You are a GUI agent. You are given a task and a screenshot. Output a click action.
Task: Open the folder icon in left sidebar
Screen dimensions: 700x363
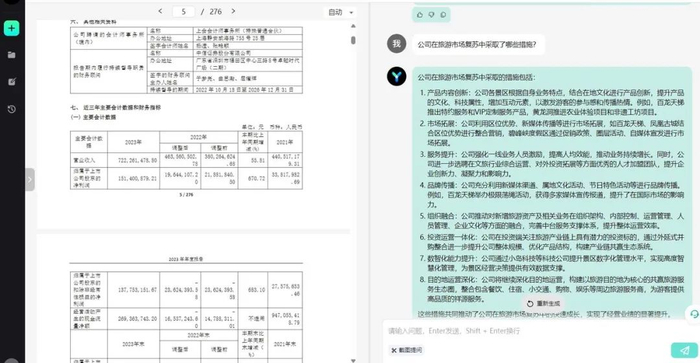click(12, 55)
